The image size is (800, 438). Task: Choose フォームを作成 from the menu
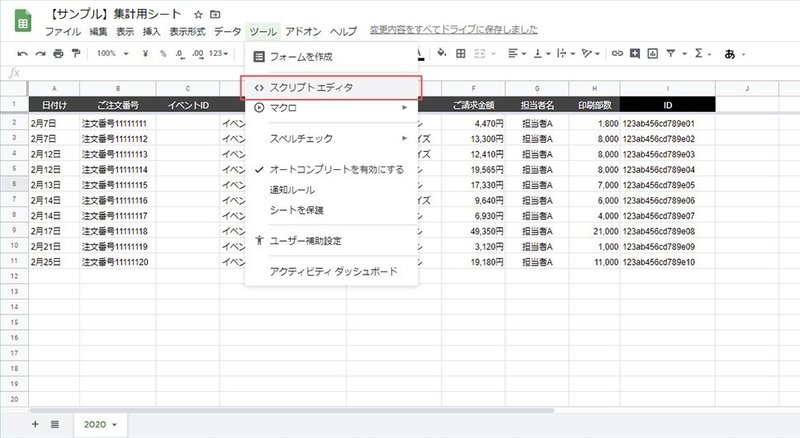(332, 57)
